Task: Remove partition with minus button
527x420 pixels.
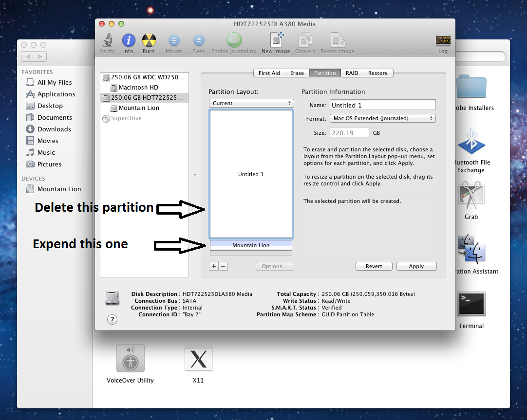Action: 223,266
